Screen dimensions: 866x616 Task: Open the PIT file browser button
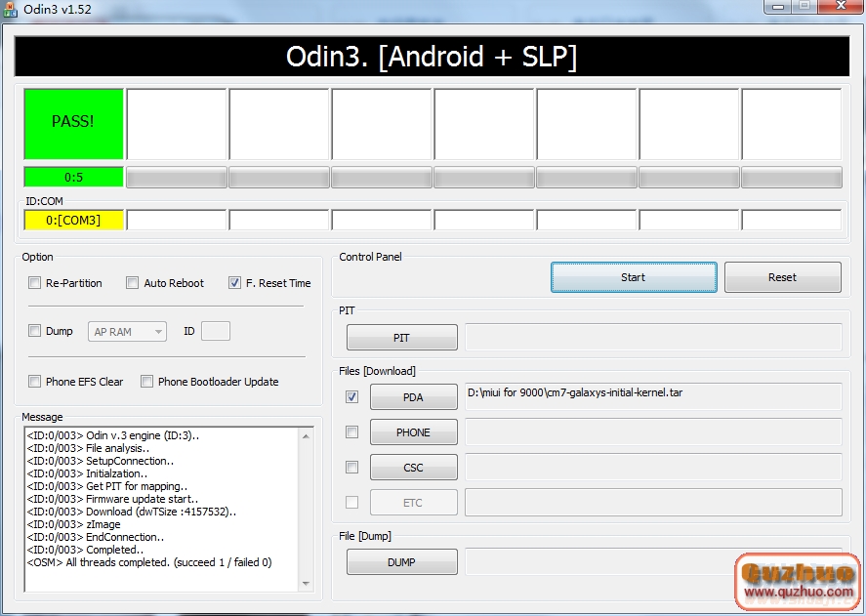click(x=402, y=338)
